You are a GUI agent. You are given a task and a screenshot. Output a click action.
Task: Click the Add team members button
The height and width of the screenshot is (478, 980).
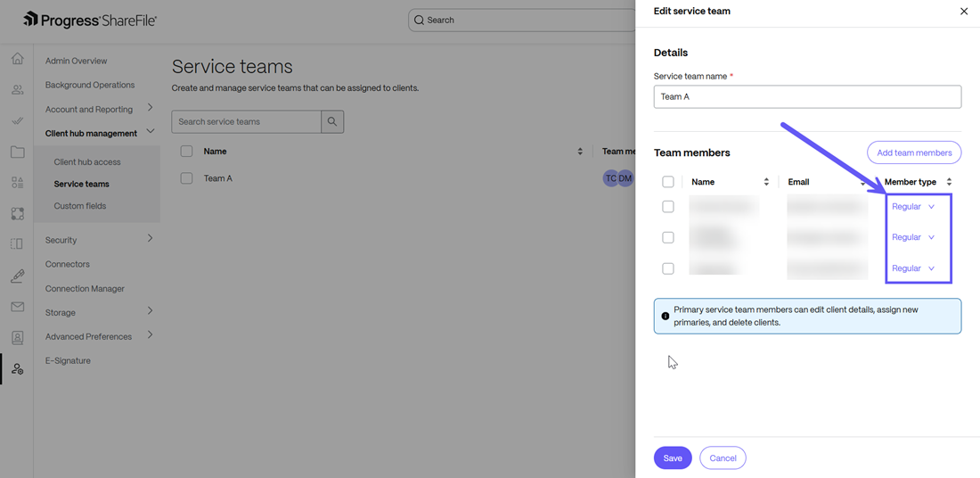pyautogui.click(x=913, y=152)
